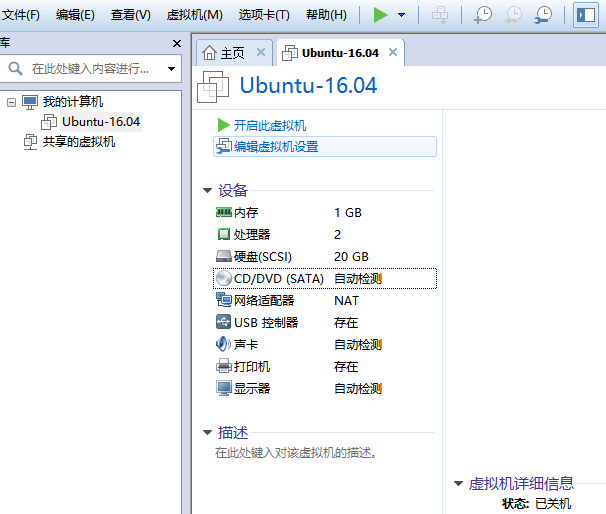This screenshot has width=606, height=514.
Task: Click the 1 GB memory value
Action: coord(348,213)
